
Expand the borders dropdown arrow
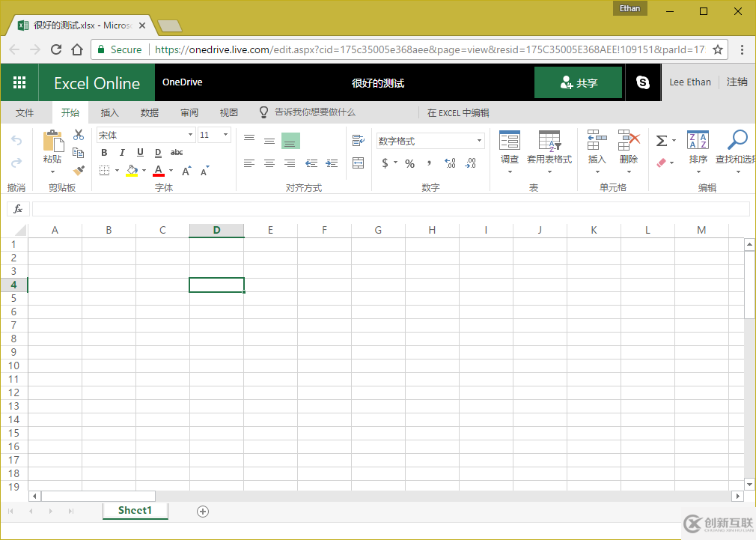(x=117, y=170)
